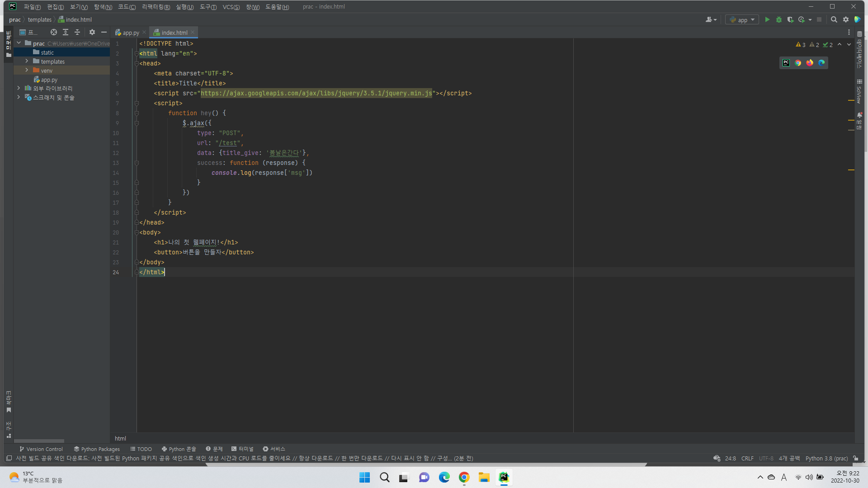Click the green typos count 2 indicator
The image size is (868, 488).
click(828, 45)
